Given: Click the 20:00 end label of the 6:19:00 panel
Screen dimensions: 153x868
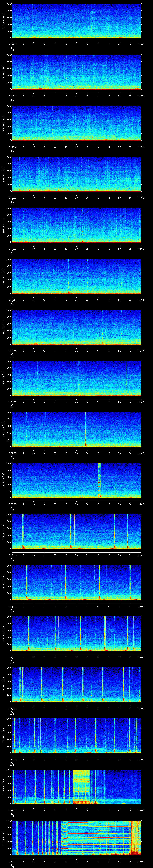Looking at the screenshot, I should point(141,351).
